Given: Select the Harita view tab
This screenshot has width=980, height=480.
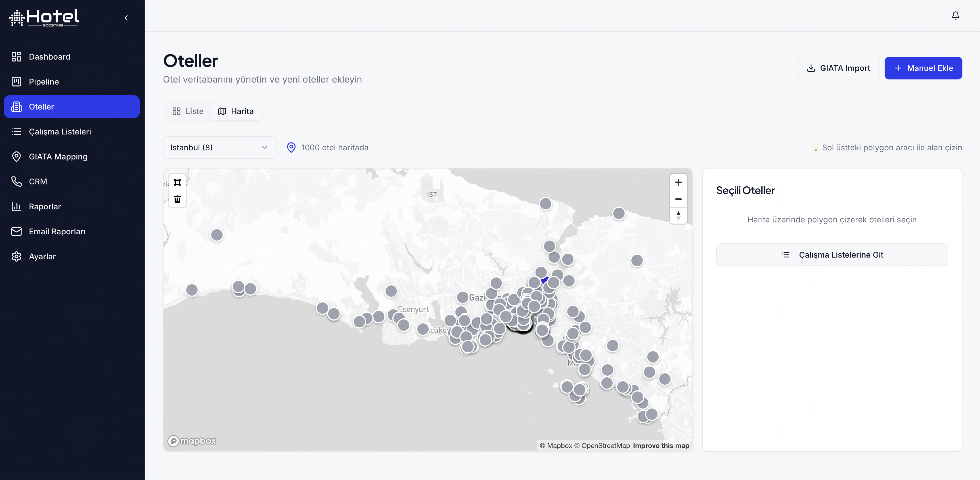Looking at the screenshot, I should point(236,111).
